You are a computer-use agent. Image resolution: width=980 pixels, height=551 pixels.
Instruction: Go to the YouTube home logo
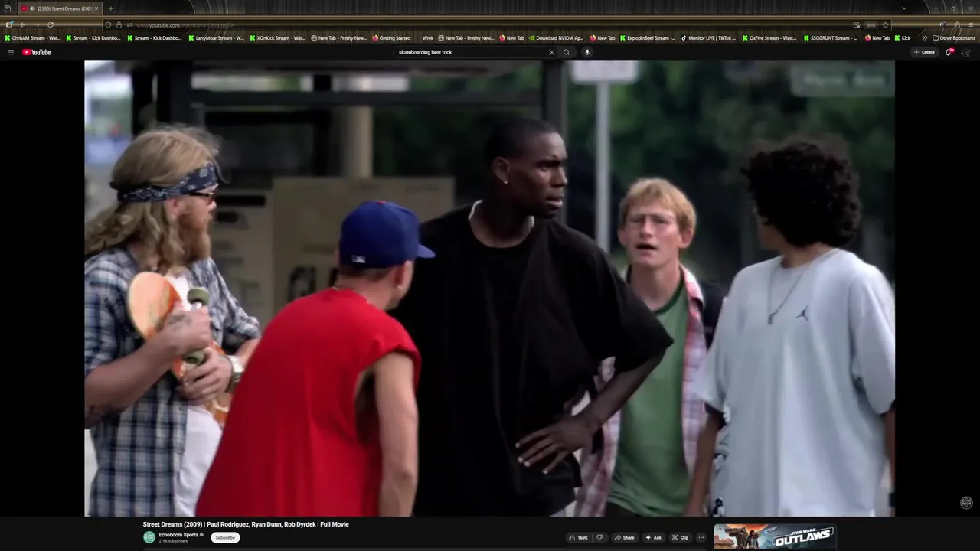click(36, 52)
